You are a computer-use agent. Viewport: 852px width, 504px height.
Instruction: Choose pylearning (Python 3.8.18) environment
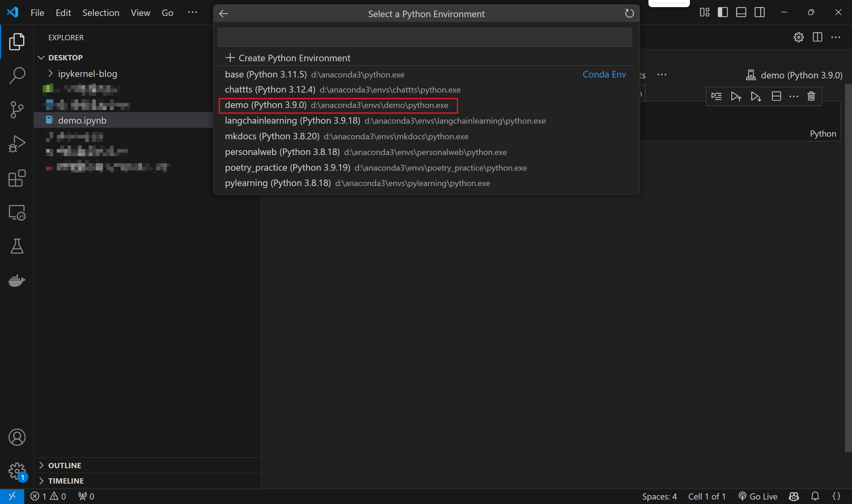click(427, 183)
